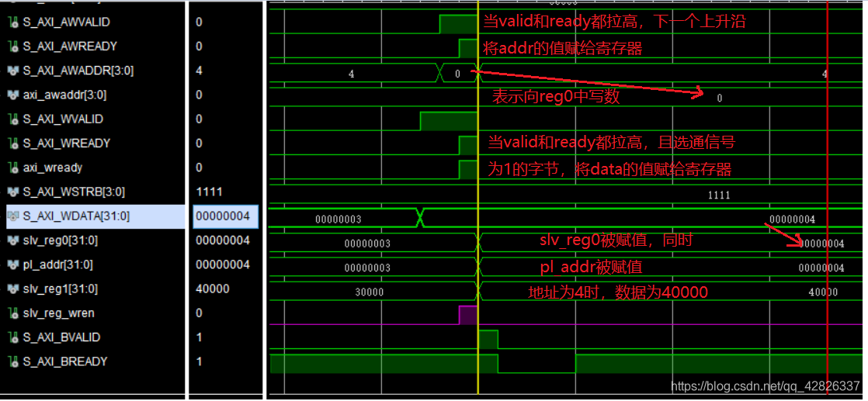Select the pl_addr[31:0] signal name

coord(58,265)
